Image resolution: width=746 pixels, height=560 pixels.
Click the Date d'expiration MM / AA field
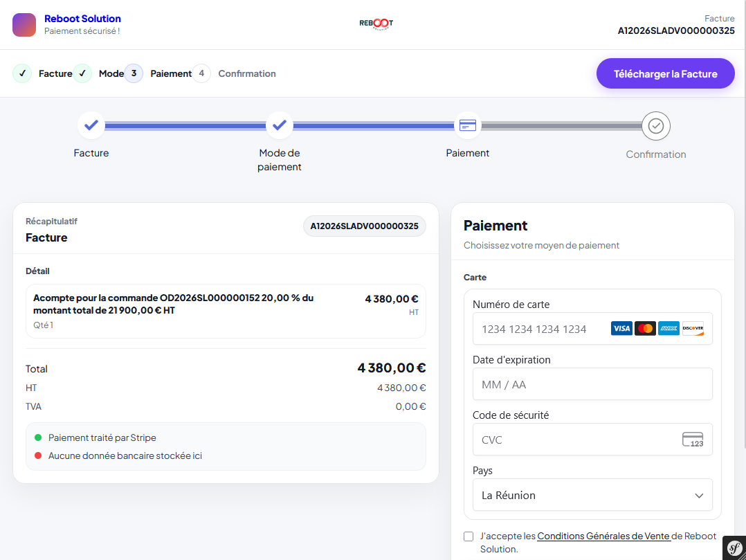592,384
